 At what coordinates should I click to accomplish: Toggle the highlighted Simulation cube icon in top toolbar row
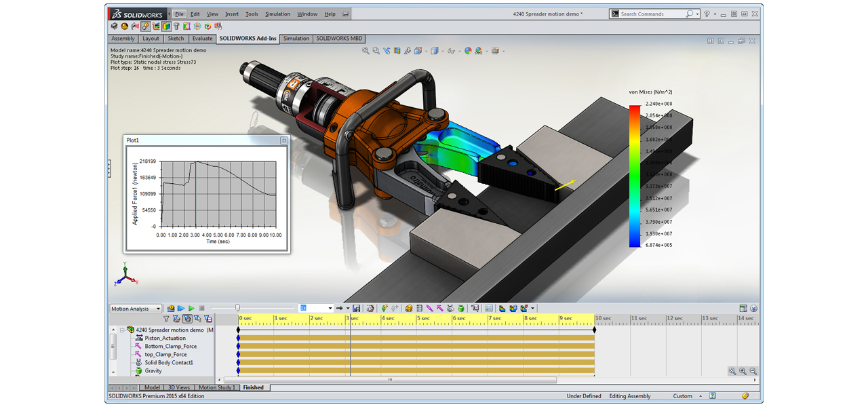[x=166, y=26]
